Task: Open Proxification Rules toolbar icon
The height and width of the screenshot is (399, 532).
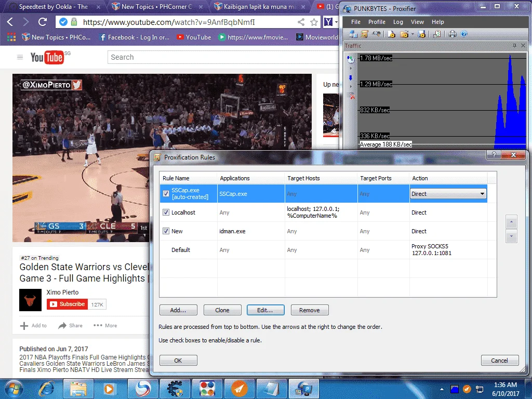Action: 365,34
